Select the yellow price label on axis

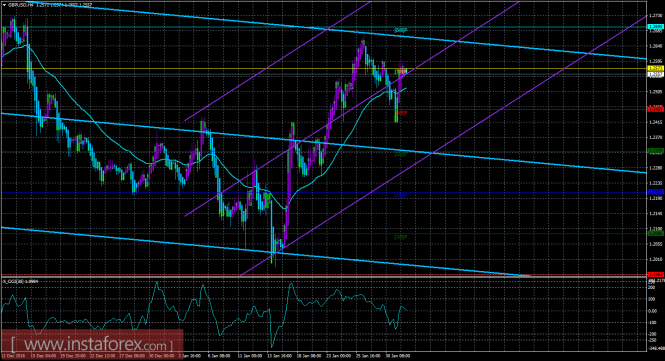(656, 68)
